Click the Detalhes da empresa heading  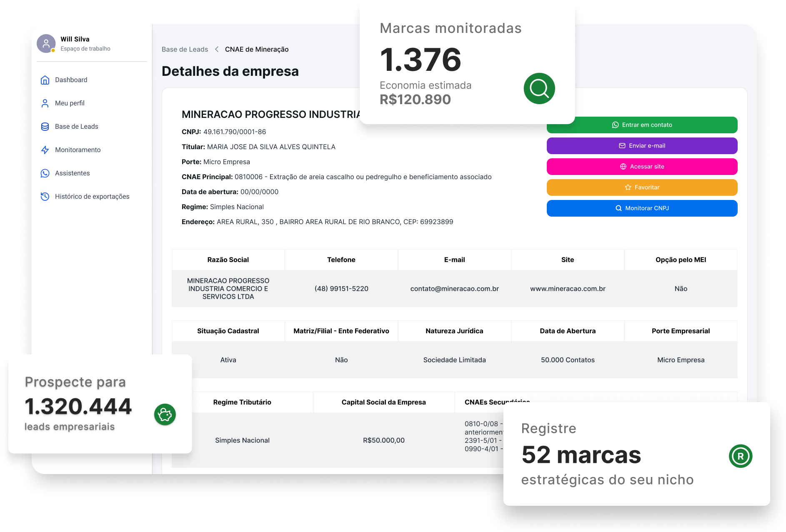point(230,71)
